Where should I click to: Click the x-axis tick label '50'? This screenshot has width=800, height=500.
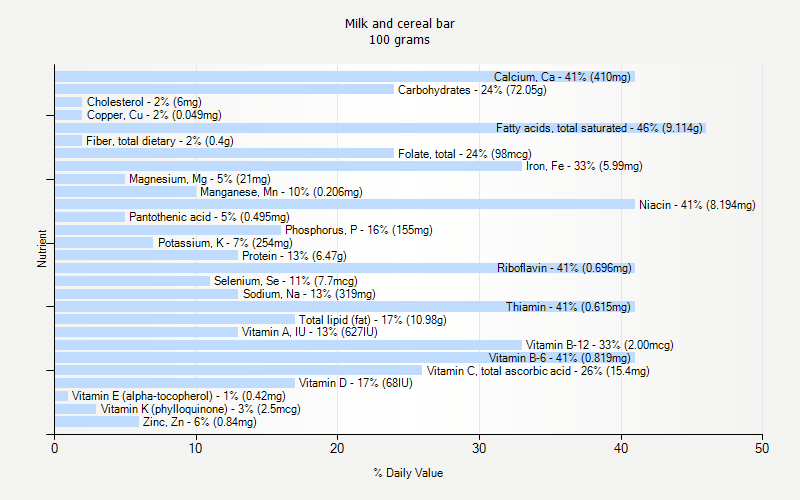[x=762, y=448]
